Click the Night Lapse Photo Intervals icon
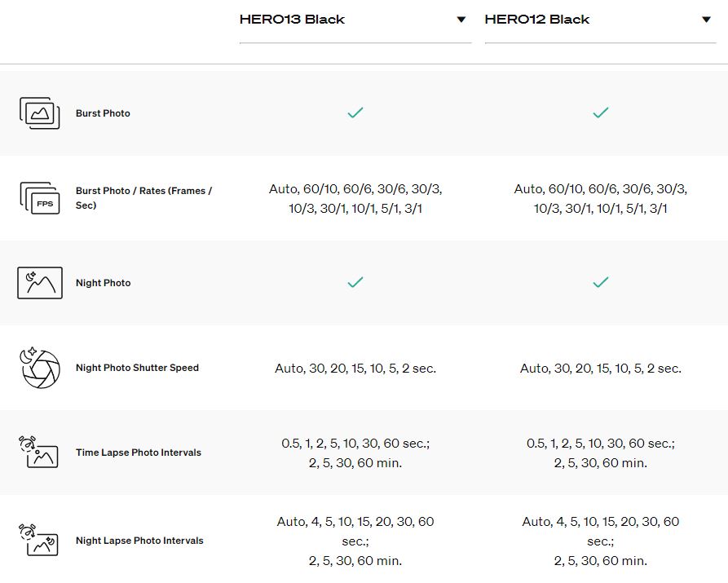728x583 pixels. pyautogui.click(x=38, y=540)
